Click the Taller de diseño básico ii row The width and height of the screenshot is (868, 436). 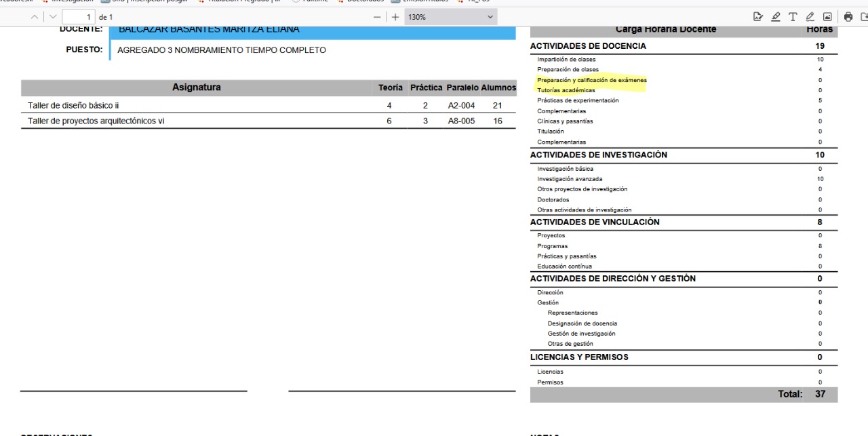(x=269, y=106)
